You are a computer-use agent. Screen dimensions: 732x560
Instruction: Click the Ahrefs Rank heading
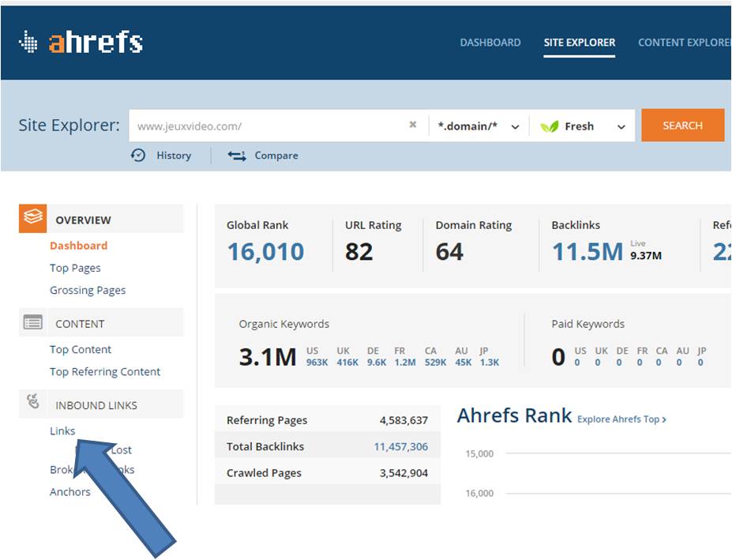coord(514,415)
